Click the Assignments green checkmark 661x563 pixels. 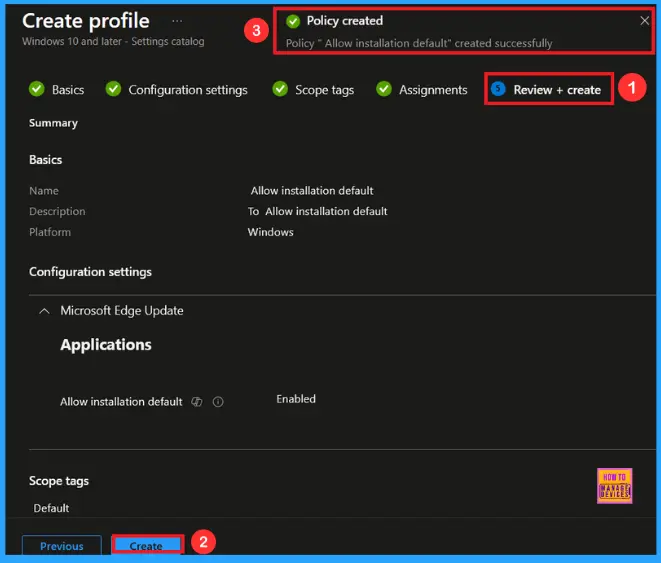(x=384, y=89)
